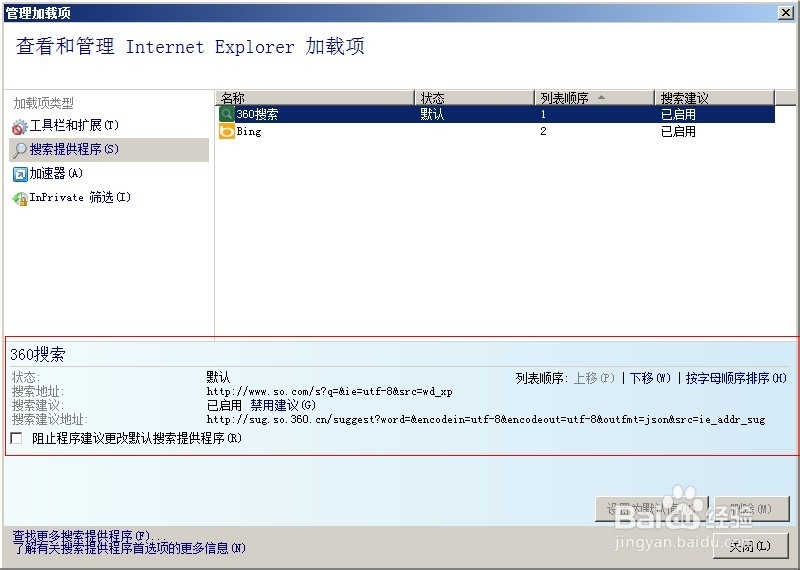
Task: Click the suggestion URL sug.so.360.cn
Action: pos(486,419)
